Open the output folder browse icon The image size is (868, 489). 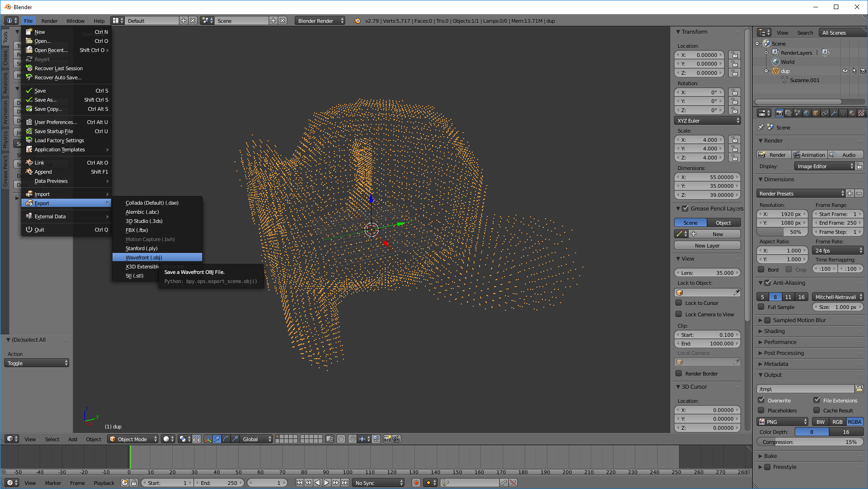click(x=859, y=389)
